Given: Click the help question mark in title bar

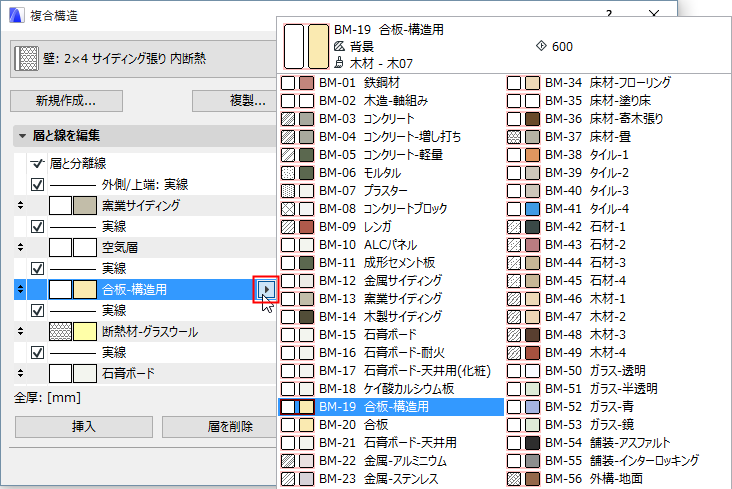Looking at the screenshot, I should tap(609, 13).
